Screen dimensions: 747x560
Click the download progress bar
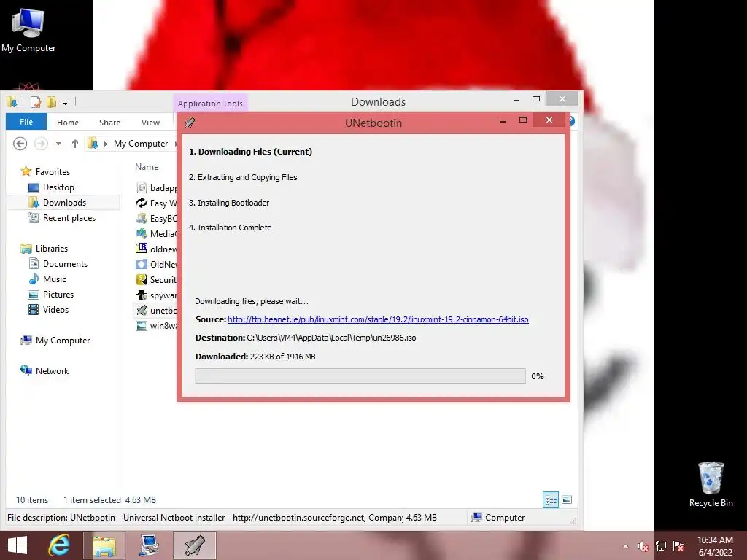360,376
